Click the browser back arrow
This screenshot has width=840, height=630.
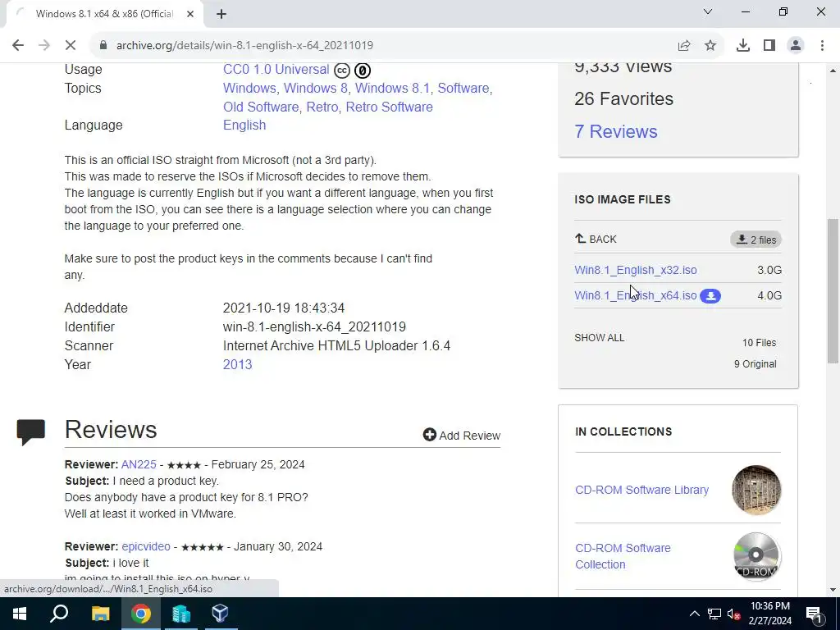point(18,46)
